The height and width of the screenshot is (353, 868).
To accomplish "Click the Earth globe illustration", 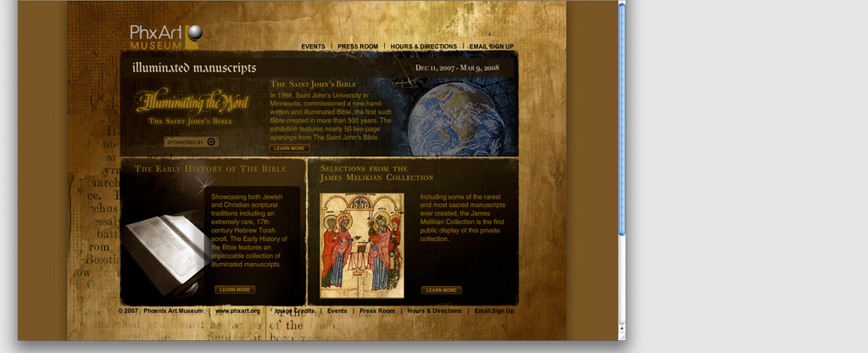I will pos(455,119).
